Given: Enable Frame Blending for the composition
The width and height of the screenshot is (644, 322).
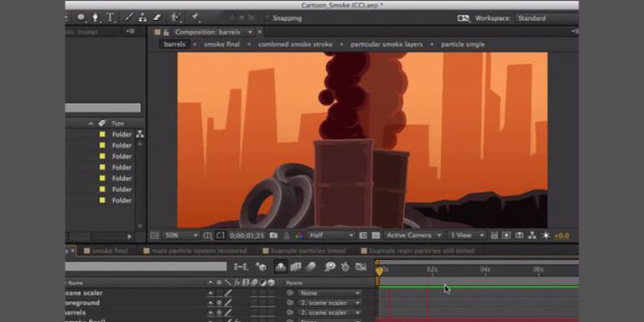Looking at the screenshot, I should click(296, 267).
